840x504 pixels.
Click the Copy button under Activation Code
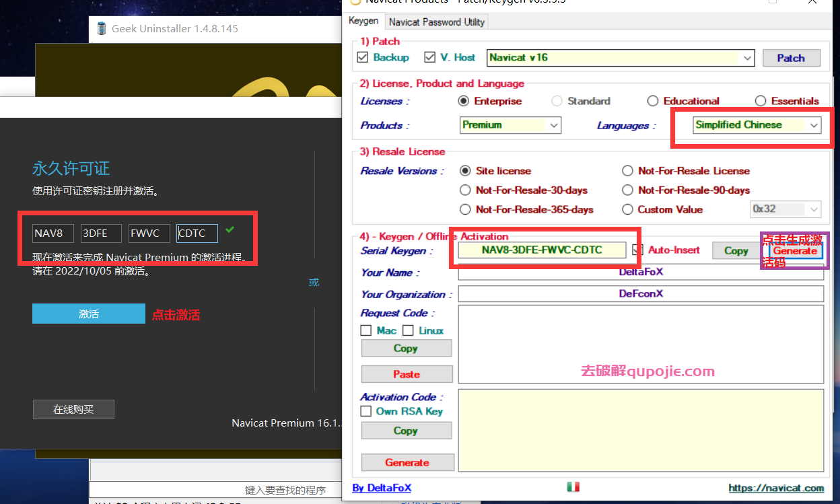pyautogui.click(x=407, y=430)
